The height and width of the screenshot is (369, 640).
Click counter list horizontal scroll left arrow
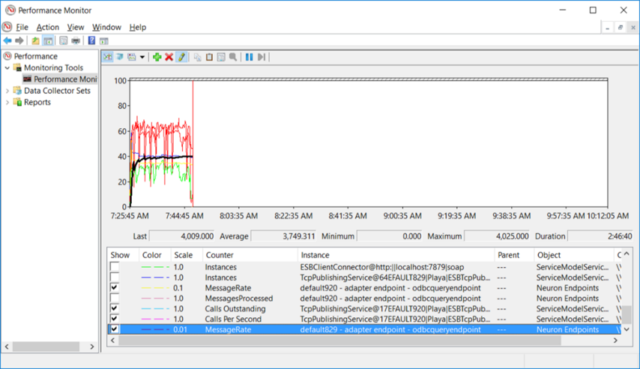click(113, 340)
